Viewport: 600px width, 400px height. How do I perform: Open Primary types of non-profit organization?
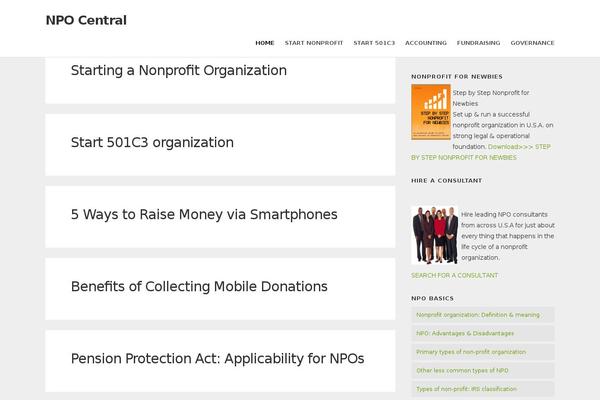pyautogui.click(x=471, y=352)
